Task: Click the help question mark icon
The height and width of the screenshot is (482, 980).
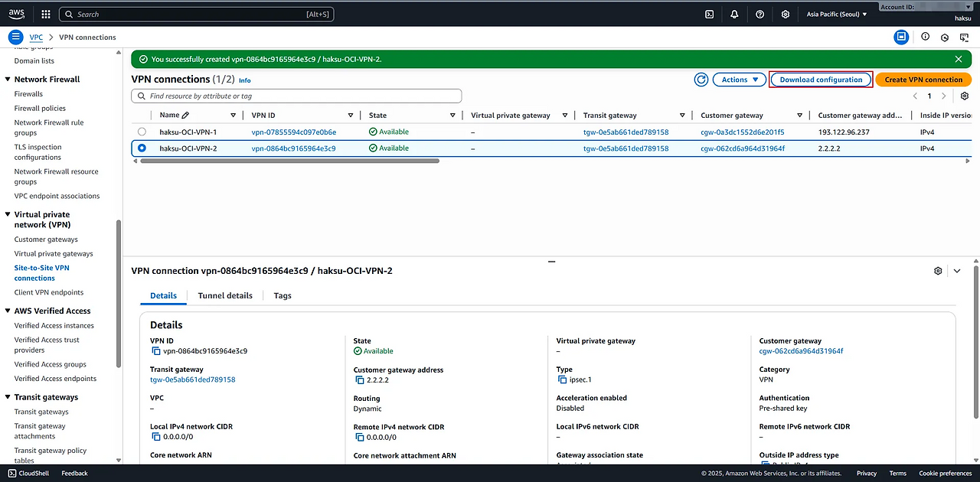Action: pos(759,14)
